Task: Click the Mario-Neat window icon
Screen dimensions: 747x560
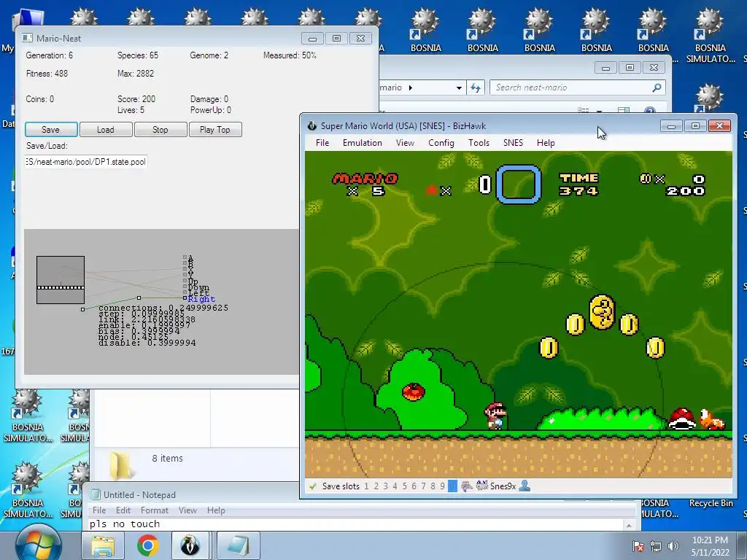Action: (27, 38)
